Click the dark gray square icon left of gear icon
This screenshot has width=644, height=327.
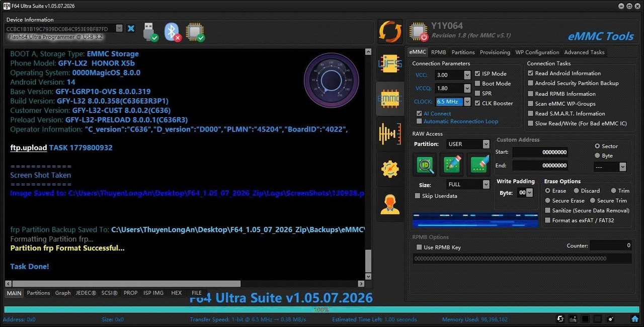click(x=598, y=319)
